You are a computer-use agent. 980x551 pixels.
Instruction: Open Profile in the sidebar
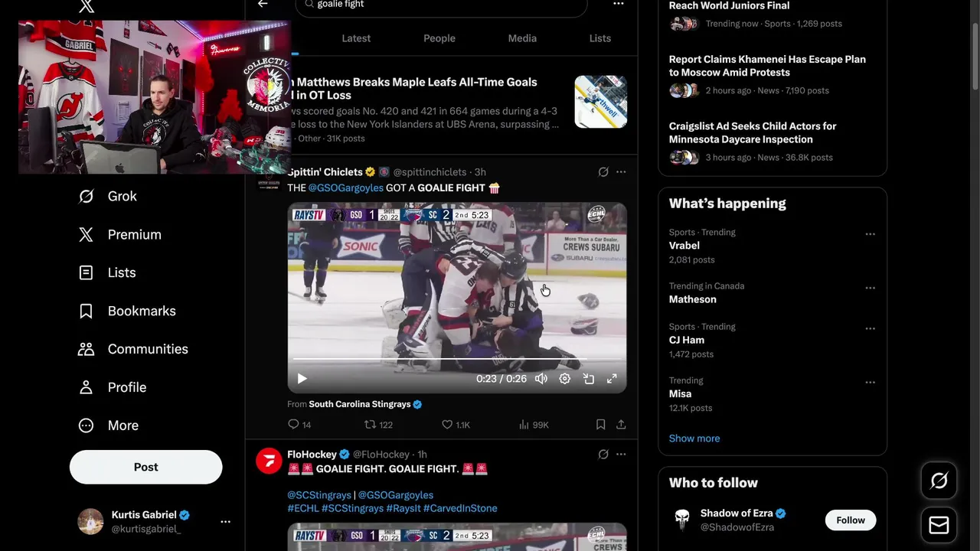pos(112,387)
